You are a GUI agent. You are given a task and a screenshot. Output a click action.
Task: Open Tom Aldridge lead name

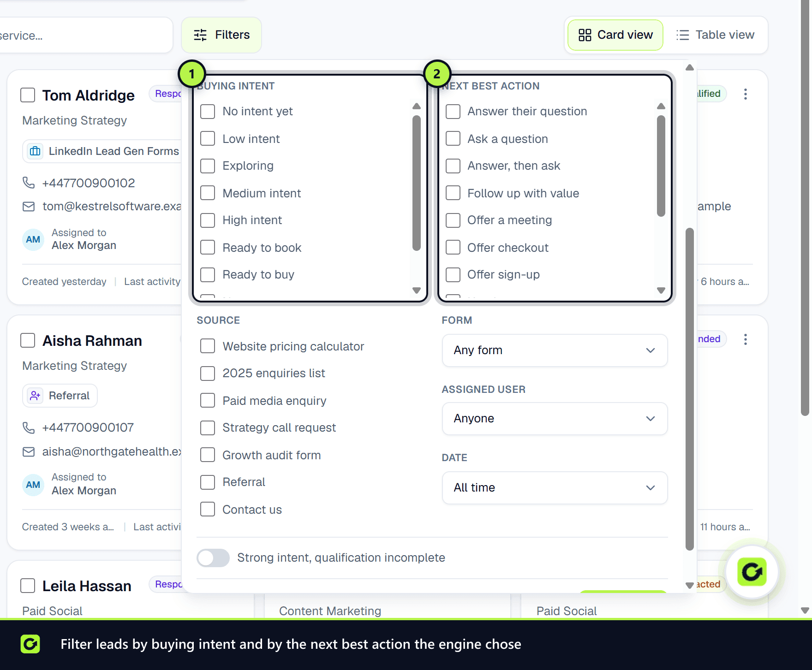(x=89, y=95)
